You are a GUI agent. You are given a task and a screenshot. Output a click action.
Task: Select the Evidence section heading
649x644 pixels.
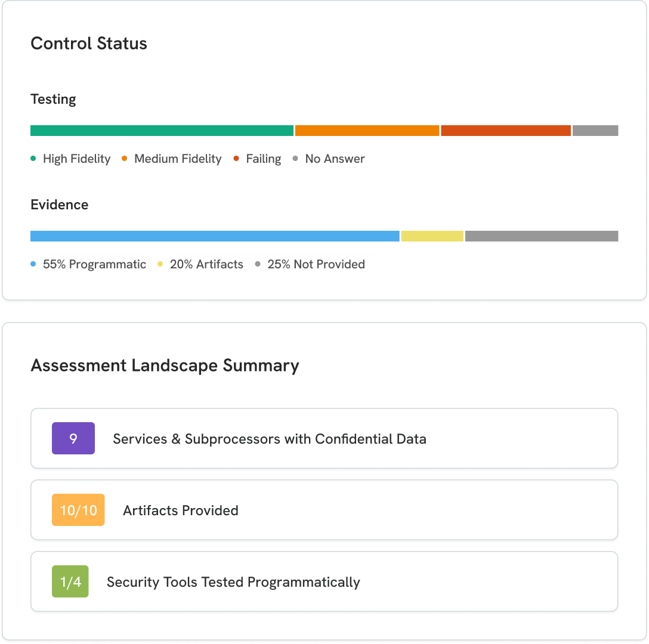click(59, 205)
